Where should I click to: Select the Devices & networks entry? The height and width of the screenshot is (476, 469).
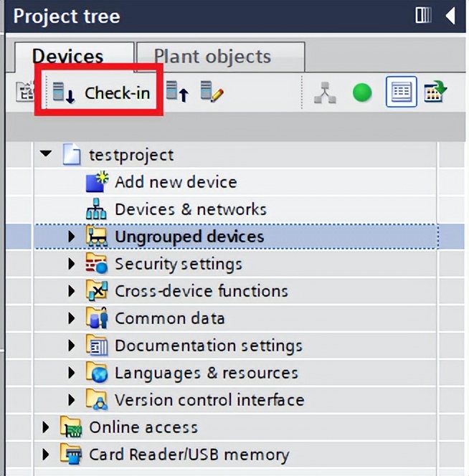(191, 209)
